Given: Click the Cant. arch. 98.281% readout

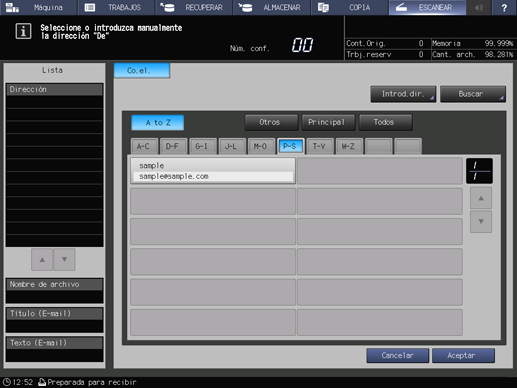Looking at the screenshot, I should tap(473, 54).
